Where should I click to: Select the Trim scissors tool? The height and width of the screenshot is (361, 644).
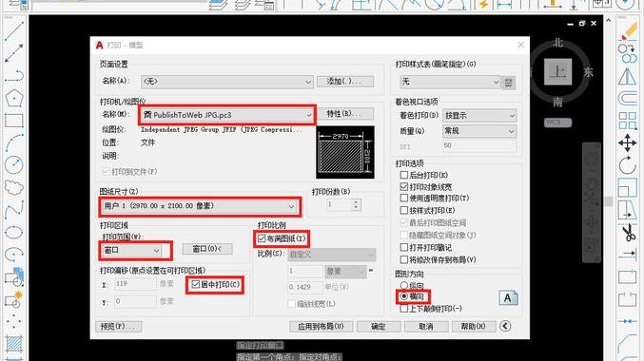pyautogui.click(x=628, y=232)
